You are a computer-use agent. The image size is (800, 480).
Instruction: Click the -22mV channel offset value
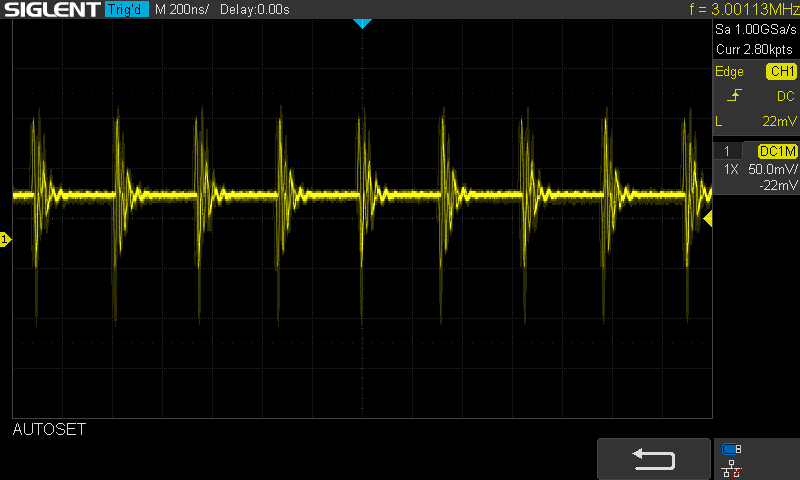778,186
